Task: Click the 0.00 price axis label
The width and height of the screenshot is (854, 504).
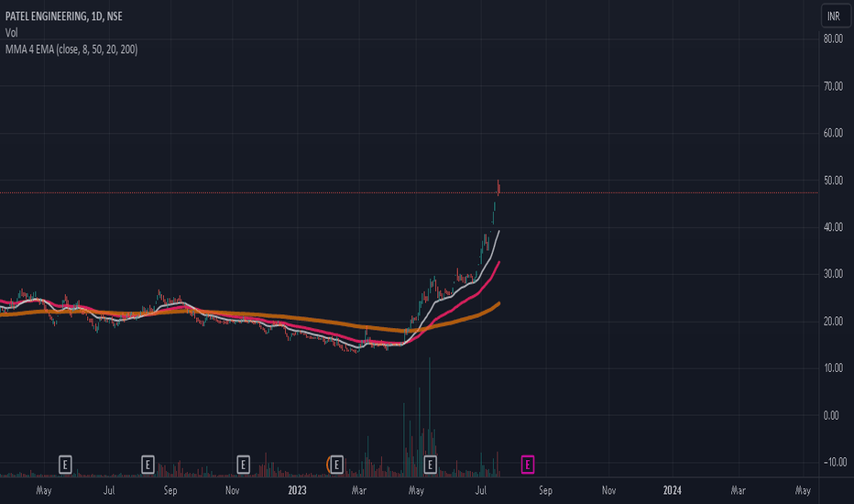Action: 831,416
